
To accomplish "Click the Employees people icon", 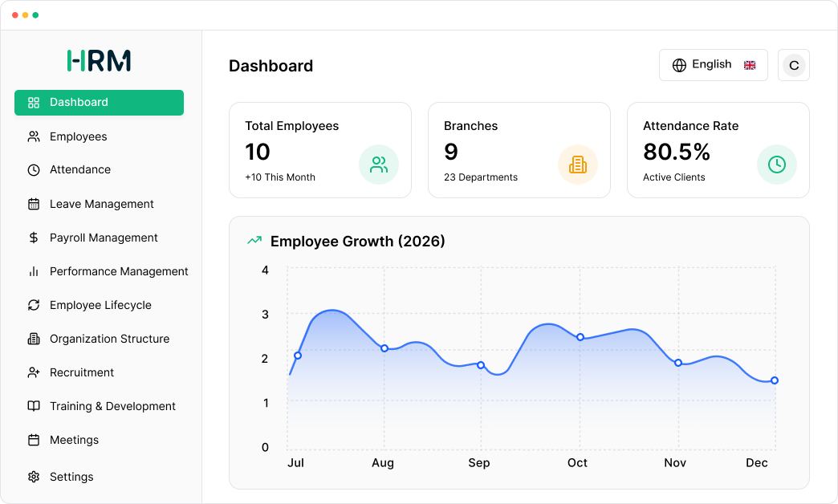I will [34, 136].
